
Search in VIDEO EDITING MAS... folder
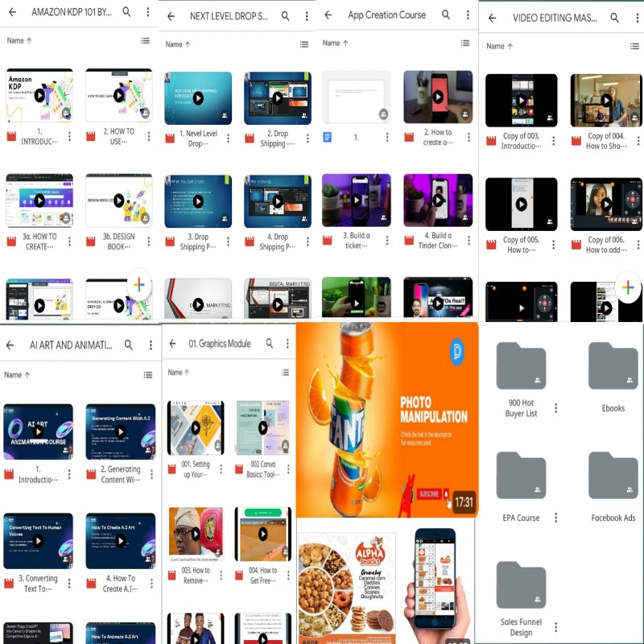pos(614,18)
